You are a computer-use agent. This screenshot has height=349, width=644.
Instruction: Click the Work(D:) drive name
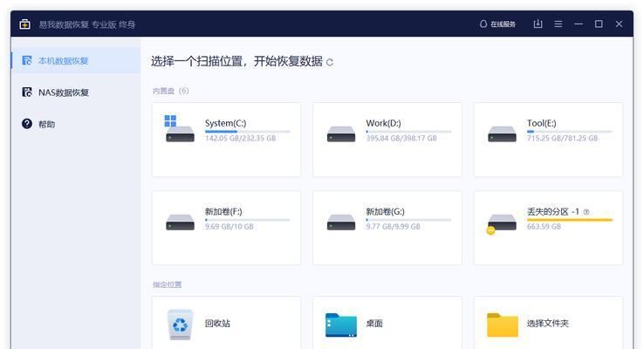pyautogui.click(x=383, y=123)
